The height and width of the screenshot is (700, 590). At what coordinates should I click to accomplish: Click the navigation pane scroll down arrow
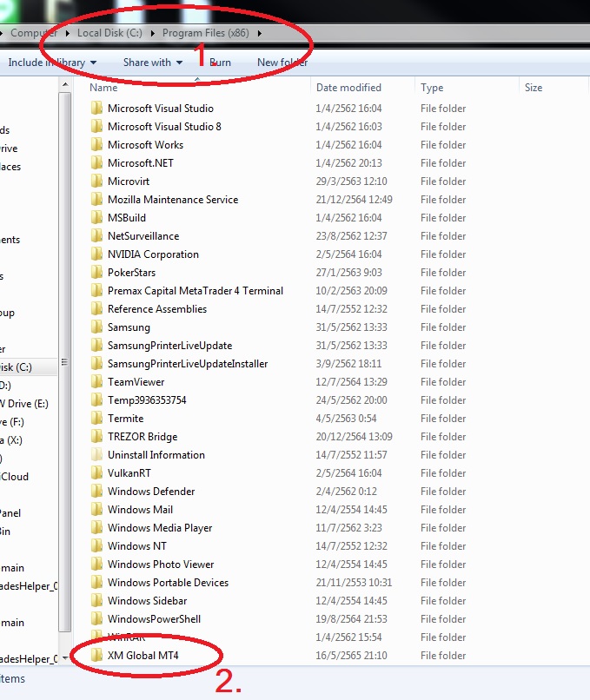click(65, 658)
